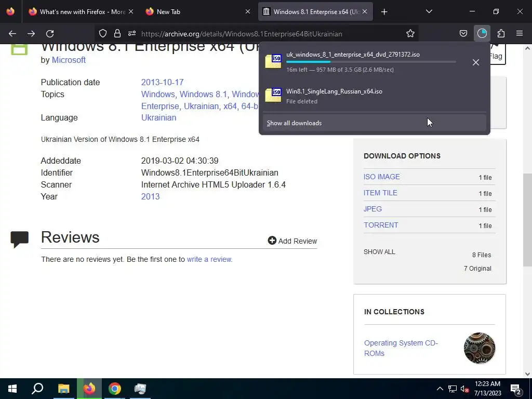532x399 pixels.
Task: Go back with the browser back arrow
Action: (x=12, y=34)
